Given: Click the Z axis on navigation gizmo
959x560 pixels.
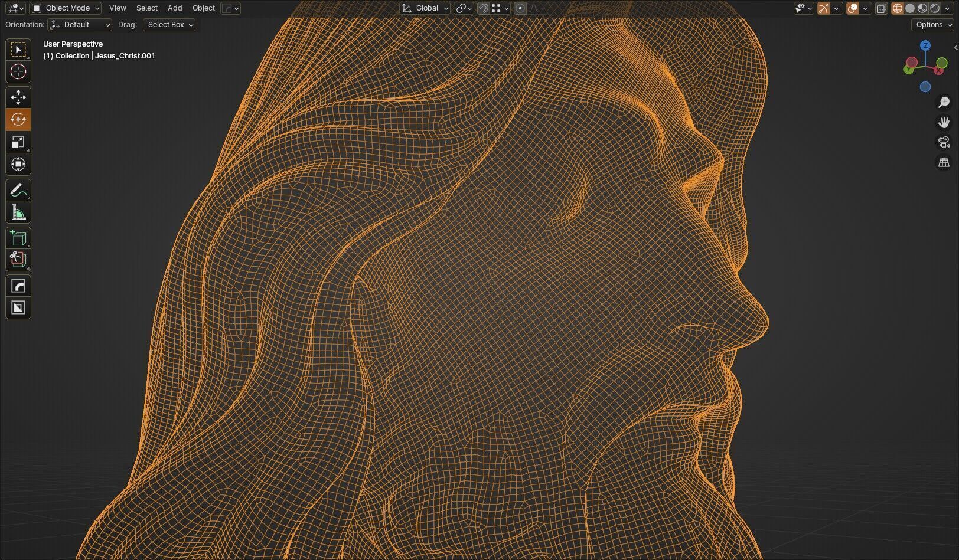Looking at the screenshot, I should click(925, 45).
